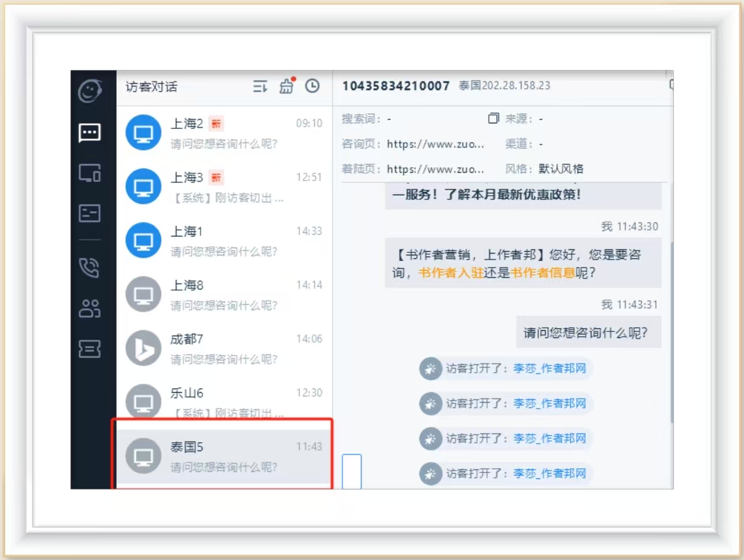Viewport: 744px width, 560px height.
Task: Click the copy icon beside 搜索词
Action: [493, 119]
